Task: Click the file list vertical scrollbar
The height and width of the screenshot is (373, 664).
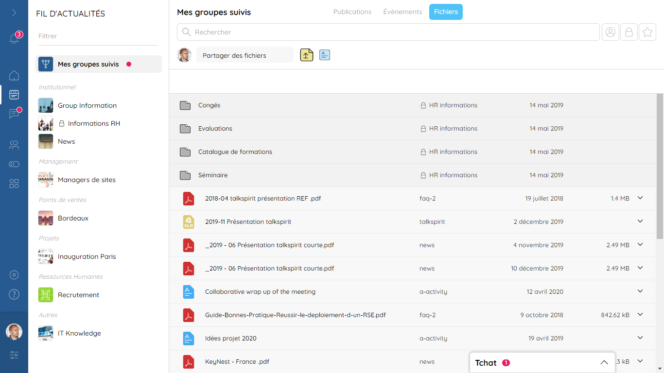Action: tap(660, 166)
